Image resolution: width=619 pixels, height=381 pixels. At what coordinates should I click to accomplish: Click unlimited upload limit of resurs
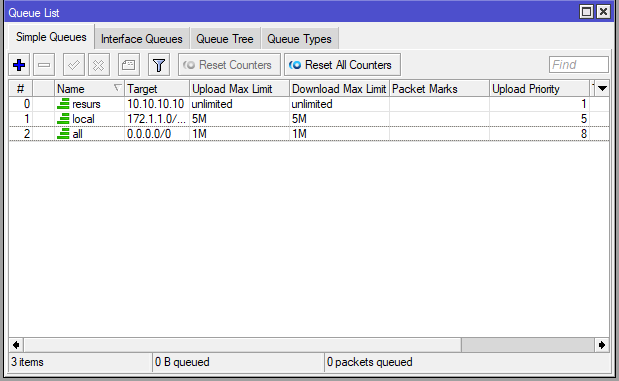tap(212, 104)
